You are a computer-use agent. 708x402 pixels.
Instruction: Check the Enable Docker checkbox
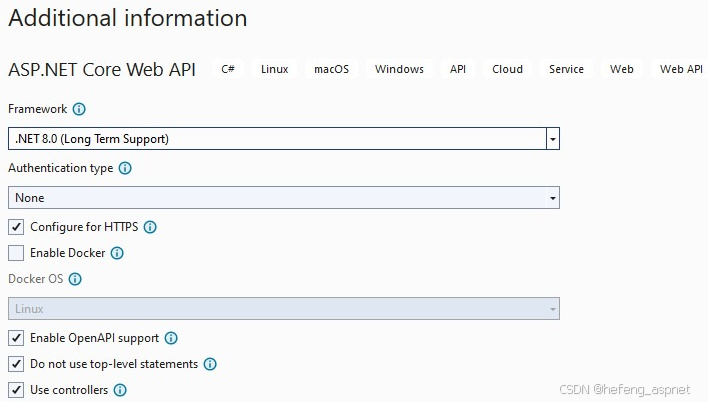point(16,253)
